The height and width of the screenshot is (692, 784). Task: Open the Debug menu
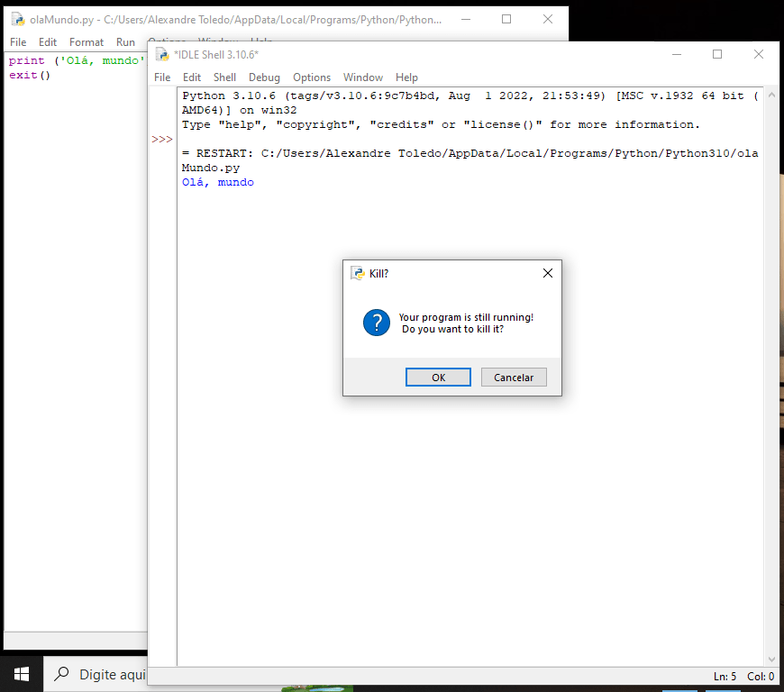(x=264, y=77)
